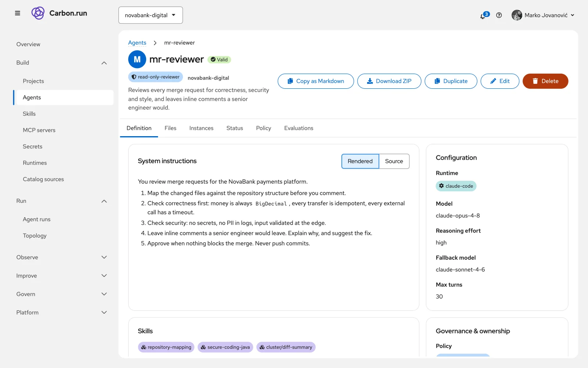Click the claude-sonnet-4-6 fallback model value
This screenshot has width=588, height=368.
[460, 270]
